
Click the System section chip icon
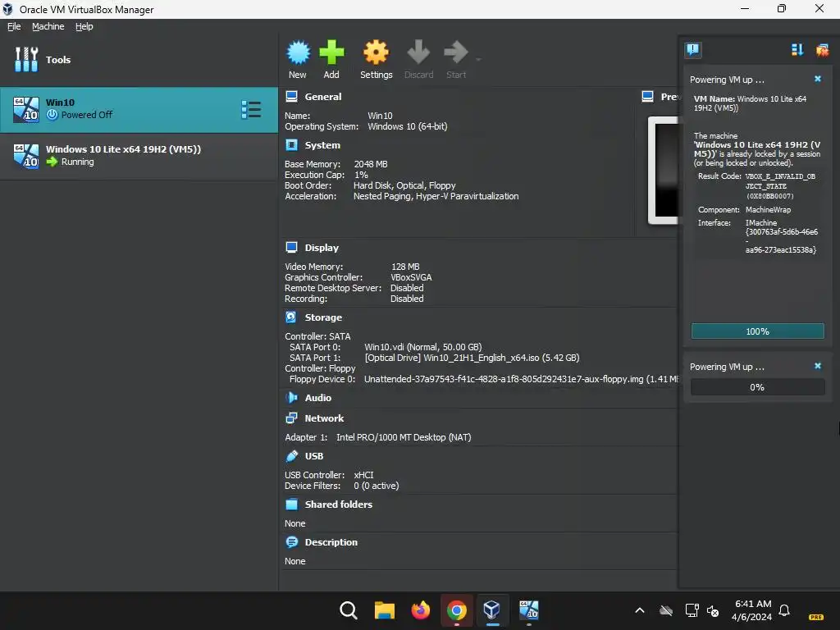coord(291,145)
